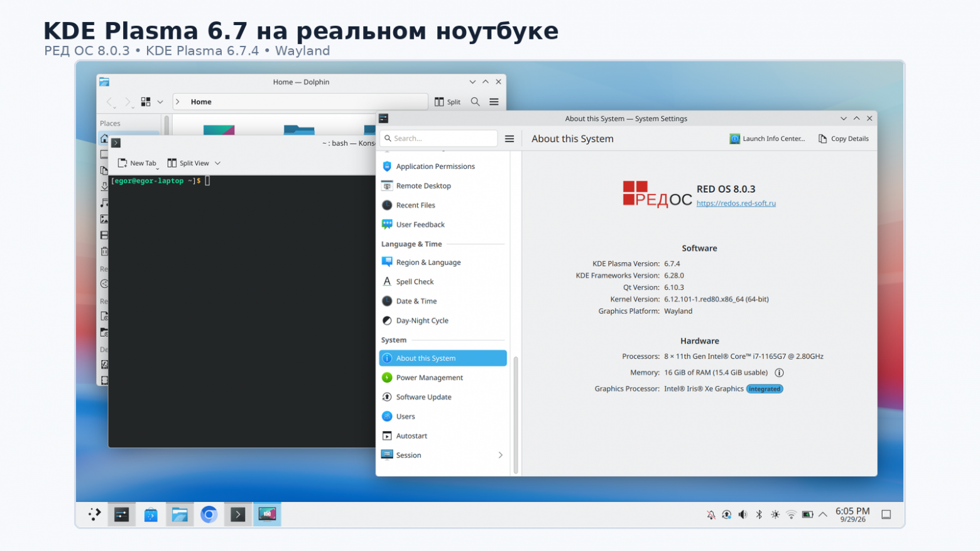
Task: Click the Dolphin file manager taskbar icon
Action: tap(180, 515)
